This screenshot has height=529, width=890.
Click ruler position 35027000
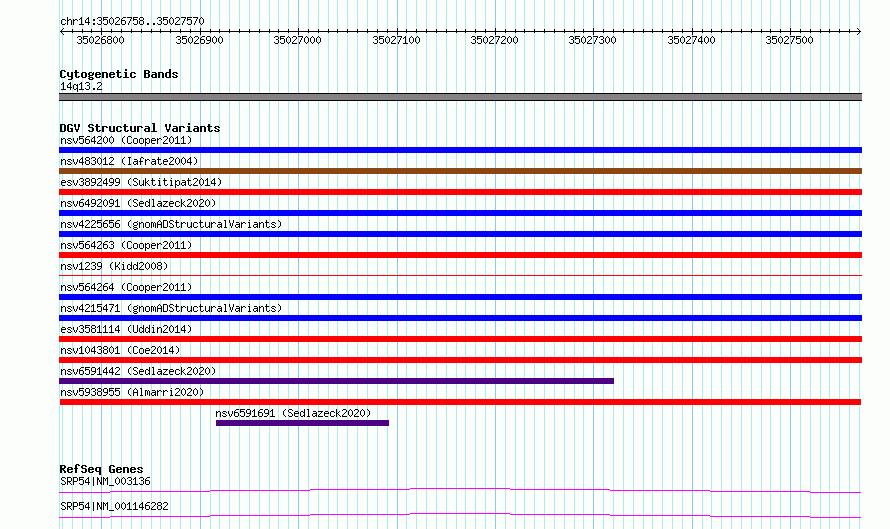tap(297, 40)
